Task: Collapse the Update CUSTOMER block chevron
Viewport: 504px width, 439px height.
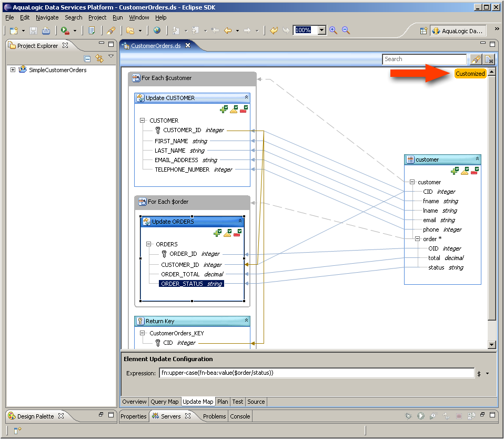Action: (x=246, y=97)
